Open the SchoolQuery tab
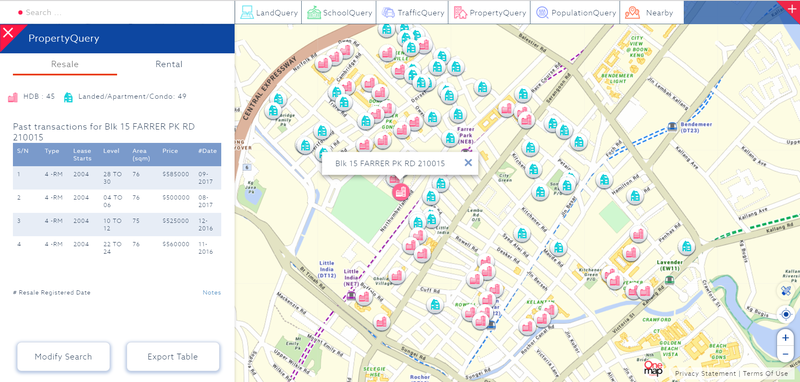 coord(339,13)
